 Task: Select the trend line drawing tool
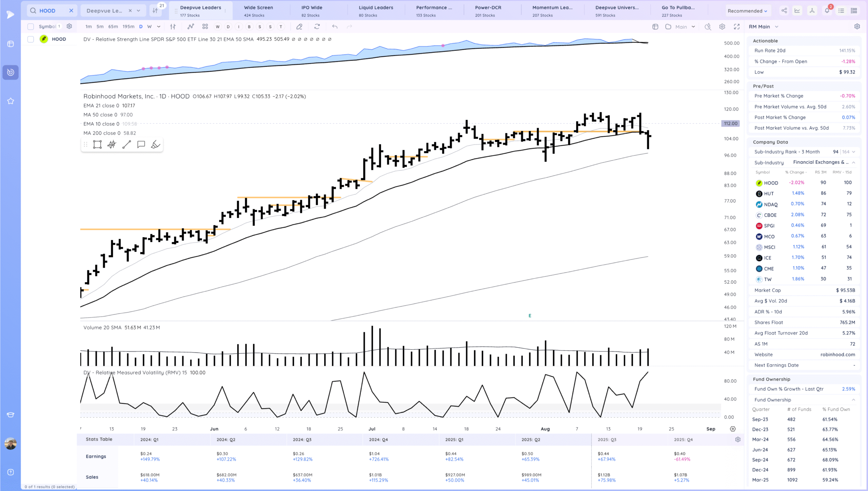[x=126, y=145]
